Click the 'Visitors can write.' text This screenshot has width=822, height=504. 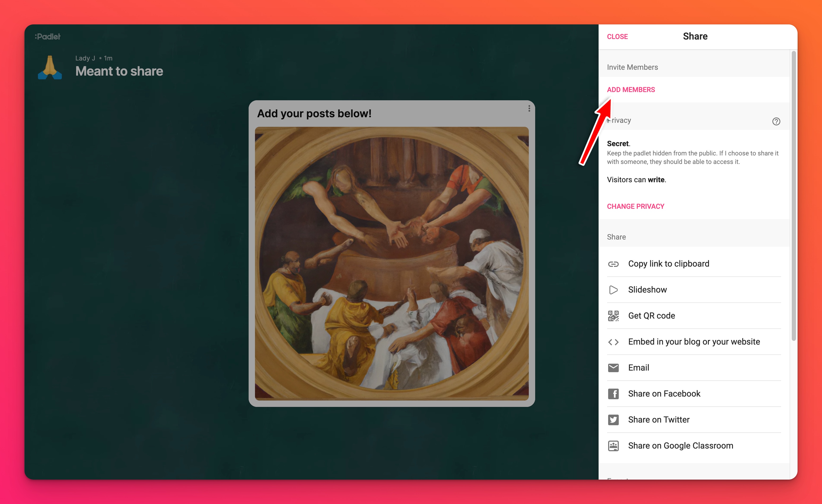636,180
